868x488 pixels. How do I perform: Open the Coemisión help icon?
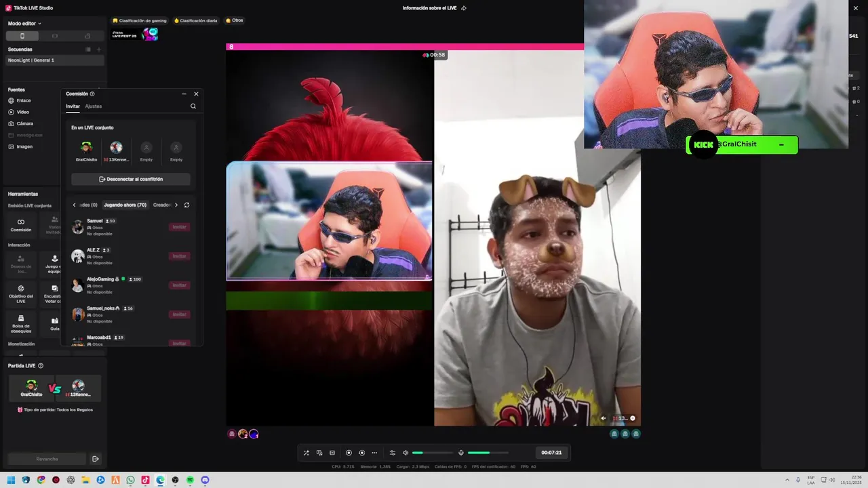pyautogui.click(x=92, y=94)
